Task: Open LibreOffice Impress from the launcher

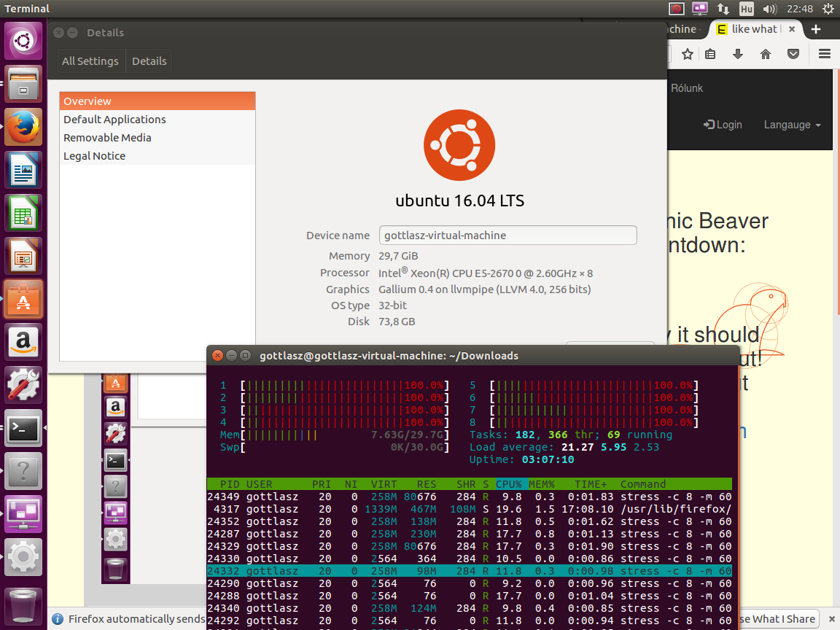Action: tap(23, 255)
